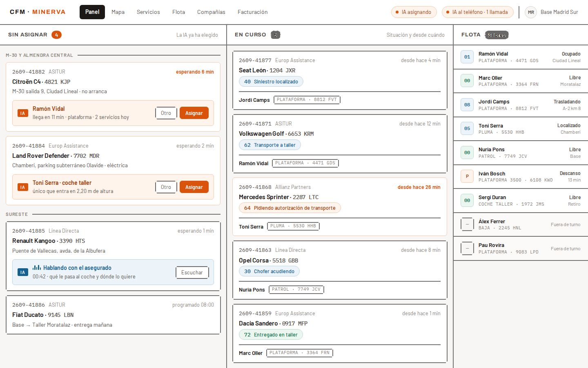Image resolution: width=588 pixels, height=368 pixels.
Task: Click status icon 00 for Sergi Duran
Action: 467,200
